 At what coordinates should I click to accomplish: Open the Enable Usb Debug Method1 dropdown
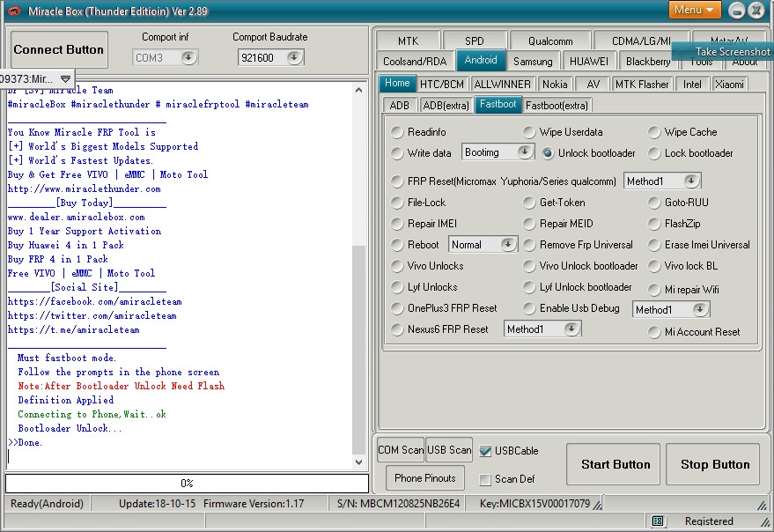coord(700,310)
